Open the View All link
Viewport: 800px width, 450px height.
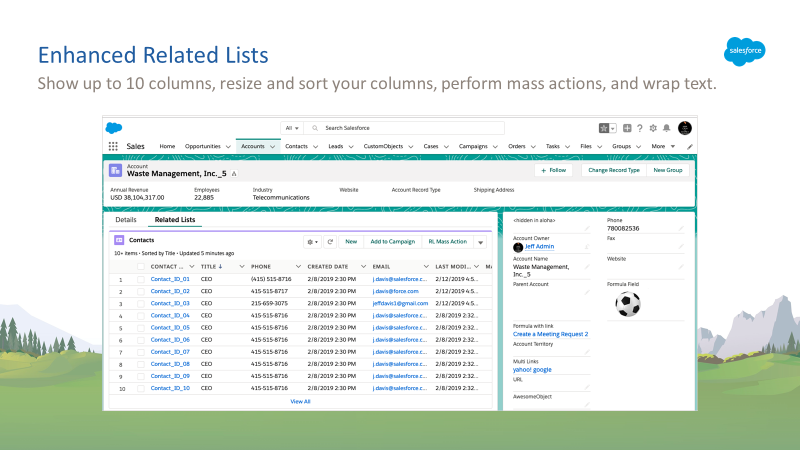pos(300,402)
